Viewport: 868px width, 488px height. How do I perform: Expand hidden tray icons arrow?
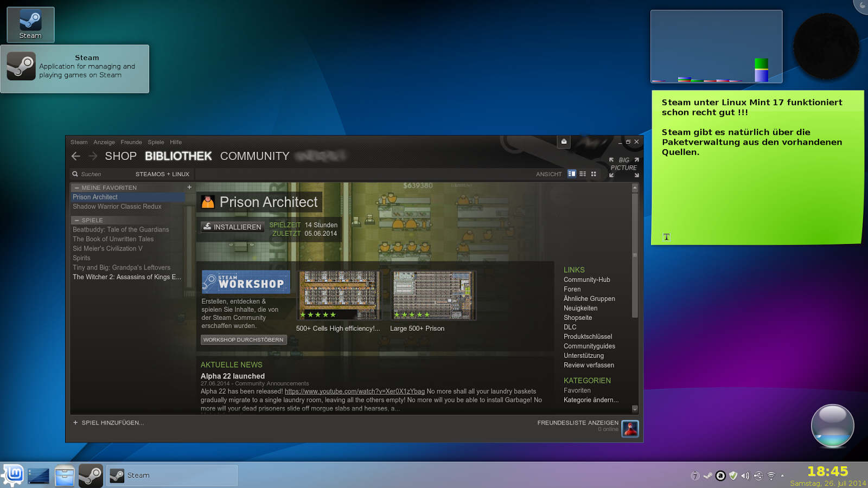(782, 476)
